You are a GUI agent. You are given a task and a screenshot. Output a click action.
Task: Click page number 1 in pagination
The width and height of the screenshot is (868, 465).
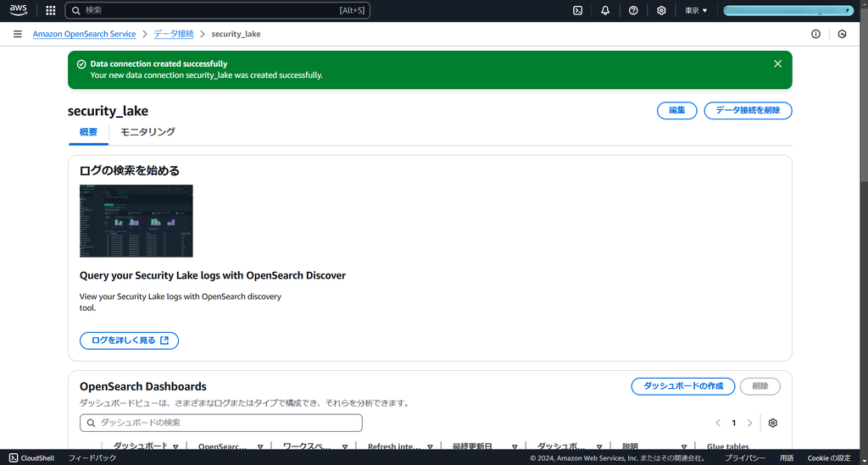(734, 423)
